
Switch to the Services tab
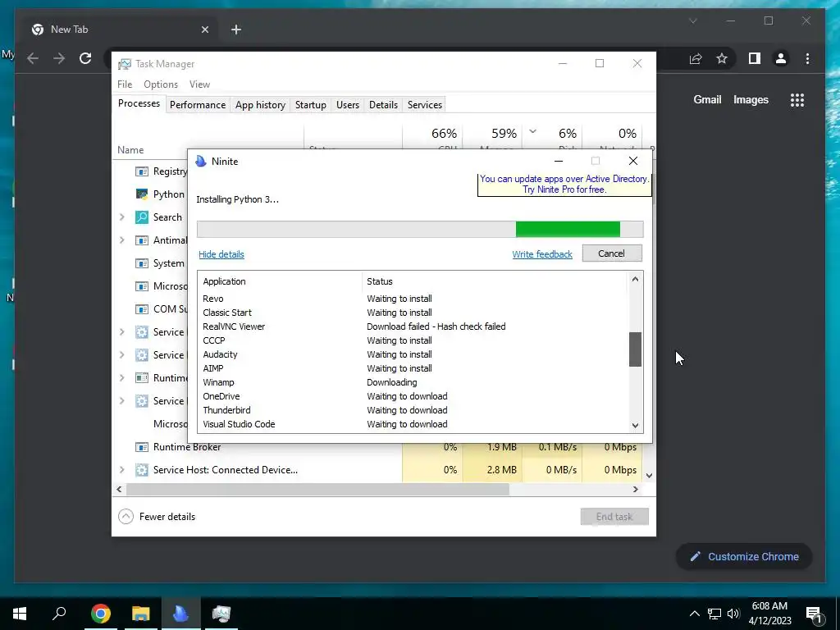pyautogui.click(x=425, y=105)
